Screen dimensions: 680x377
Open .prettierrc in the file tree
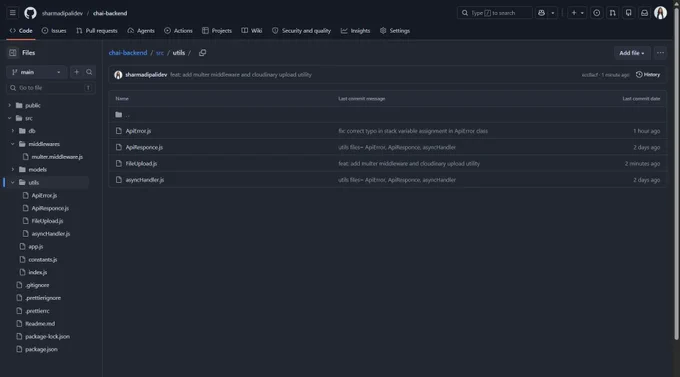point(37,311)
